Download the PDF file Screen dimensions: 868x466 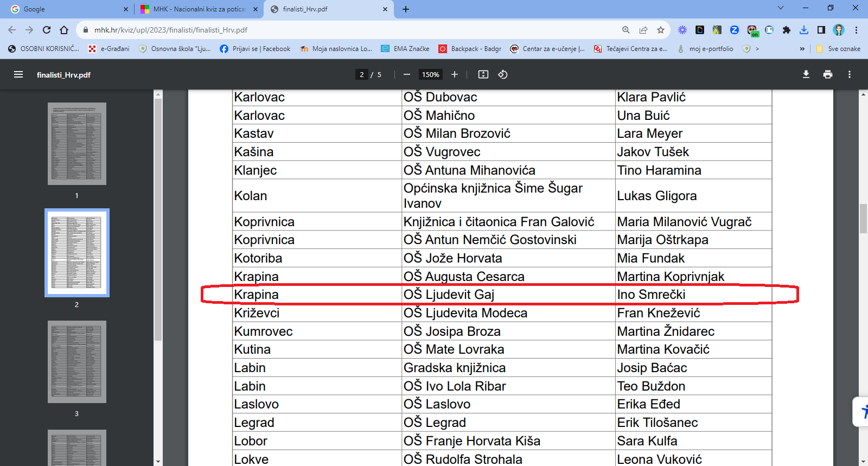tap(806, 74)
